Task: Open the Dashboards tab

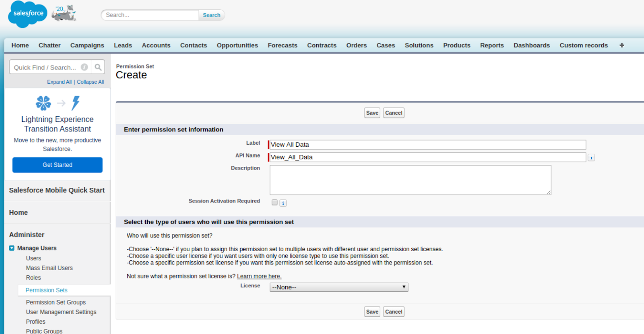Action: click(532, 45)
